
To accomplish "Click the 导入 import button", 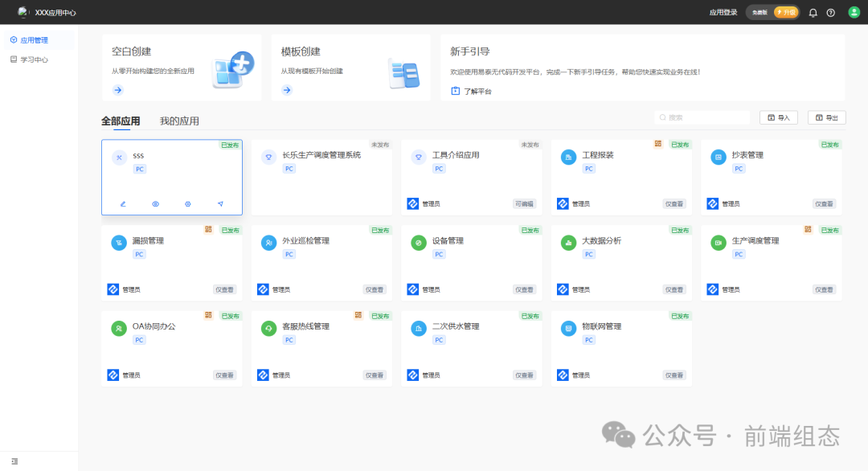I will (x=778, y=117).
